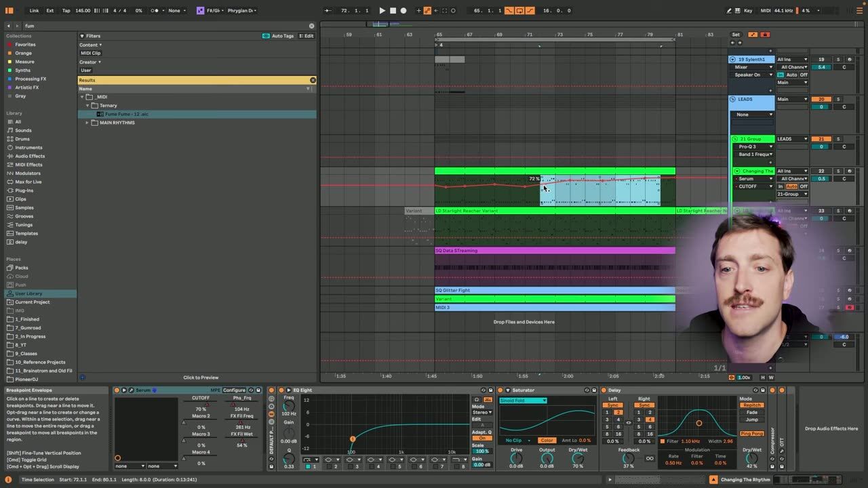
Task: Select the Repitch delay mode
Action: click(x=751, y=405)
